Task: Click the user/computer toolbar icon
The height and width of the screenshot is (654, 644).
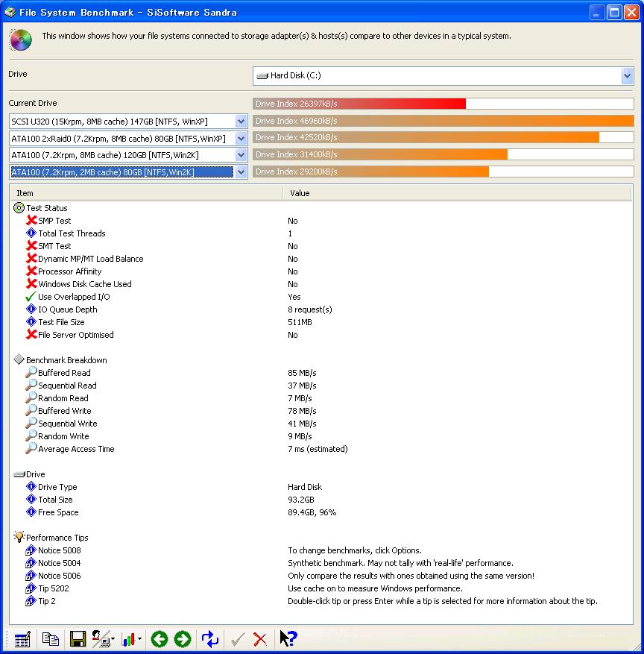Action: pyautogui.click(x=101, y=639)
